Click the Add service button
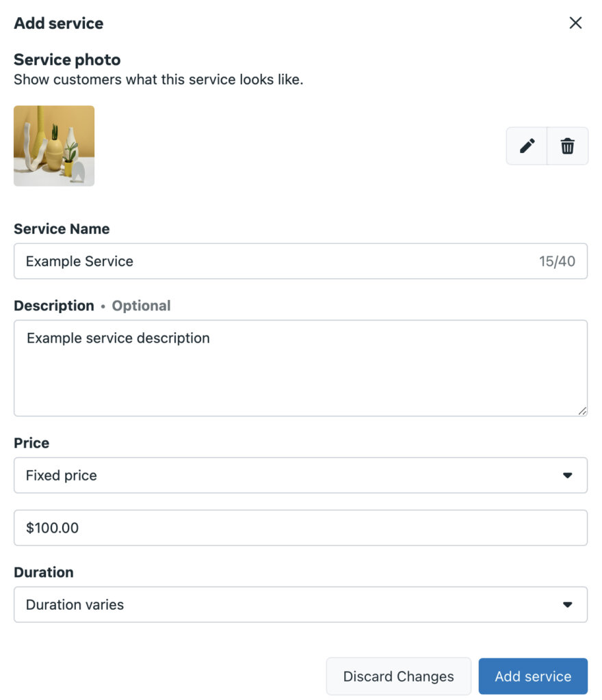 tap(533, 676)
